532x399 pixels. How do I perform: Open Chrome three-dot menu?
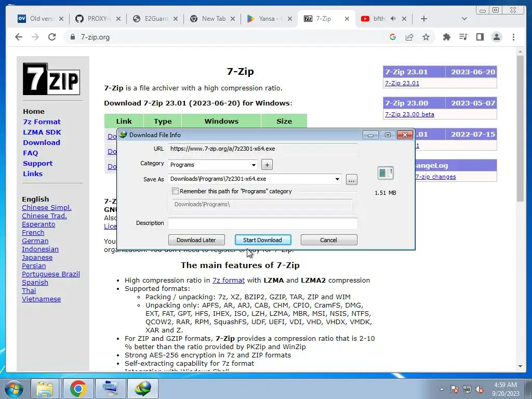[x=513, y=37]
